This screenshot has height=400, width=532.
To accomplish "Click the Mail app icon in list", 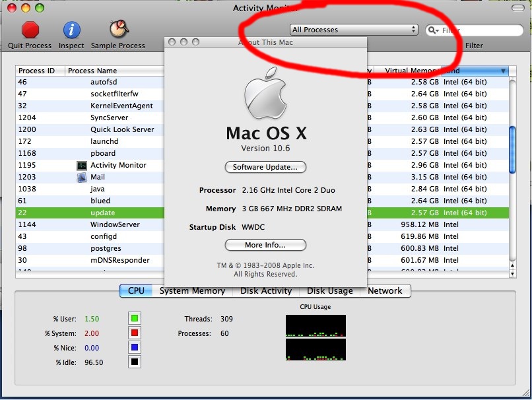I will [x=82, y=178].
